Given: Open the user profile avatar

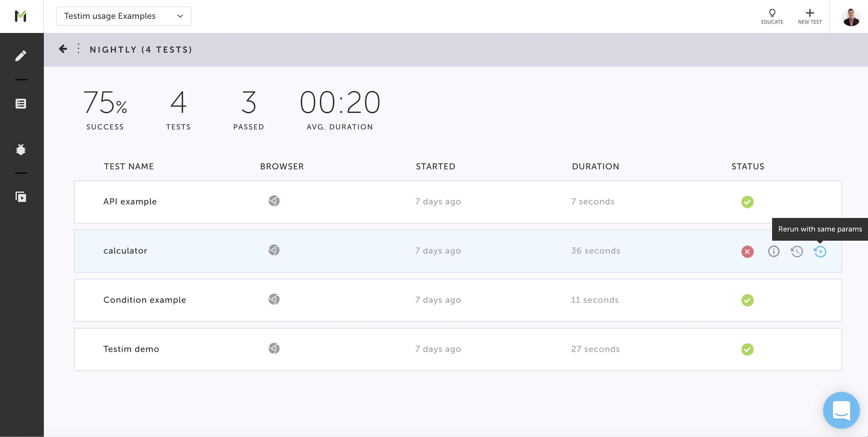Looking at the screenshot, I should tap(851, 16).
